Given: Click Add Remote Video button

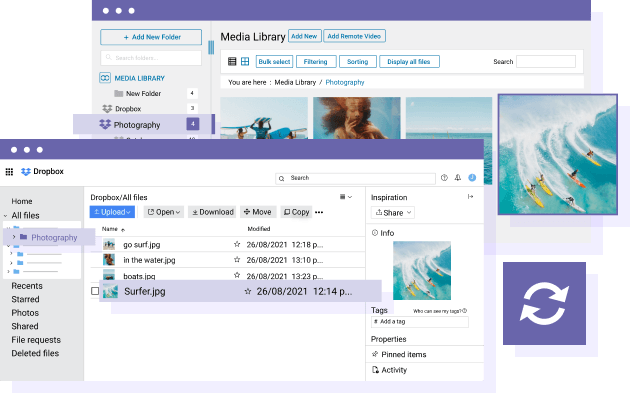Looking at the screenshot, I should (x=354, y=36).
